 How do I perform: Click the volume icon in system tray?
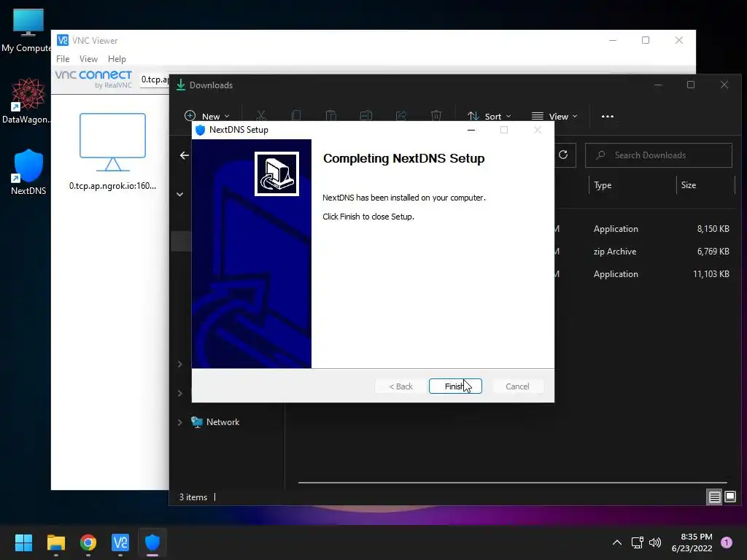[655, 542]
